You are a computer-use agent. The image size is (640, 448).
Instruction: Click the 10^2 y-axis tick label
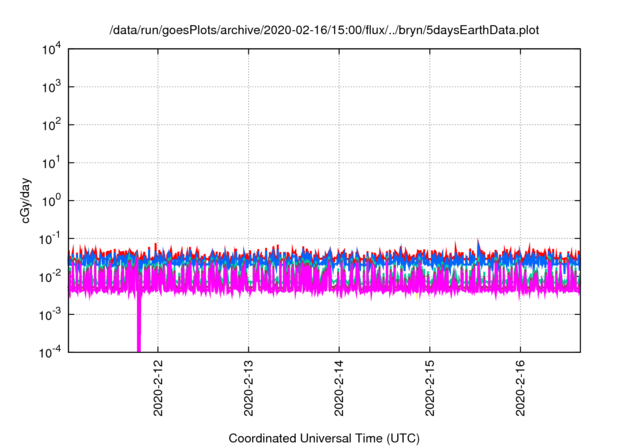tap(51, 125)
